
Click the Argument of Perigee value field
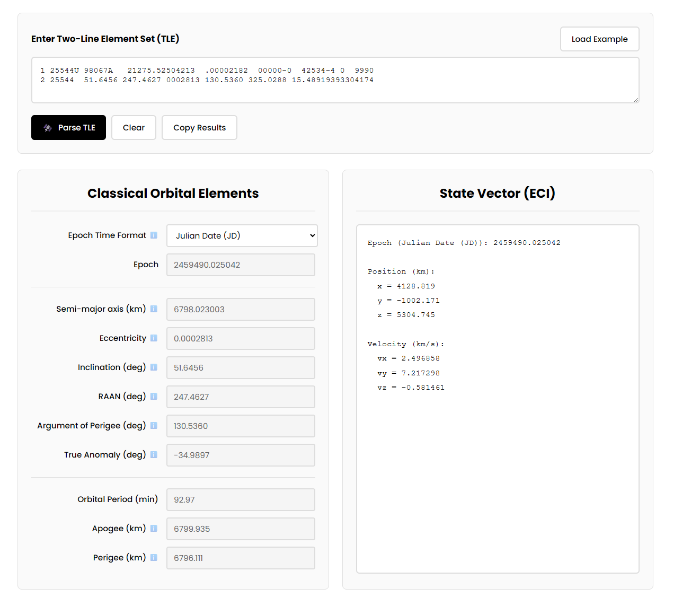click(241, 426)
